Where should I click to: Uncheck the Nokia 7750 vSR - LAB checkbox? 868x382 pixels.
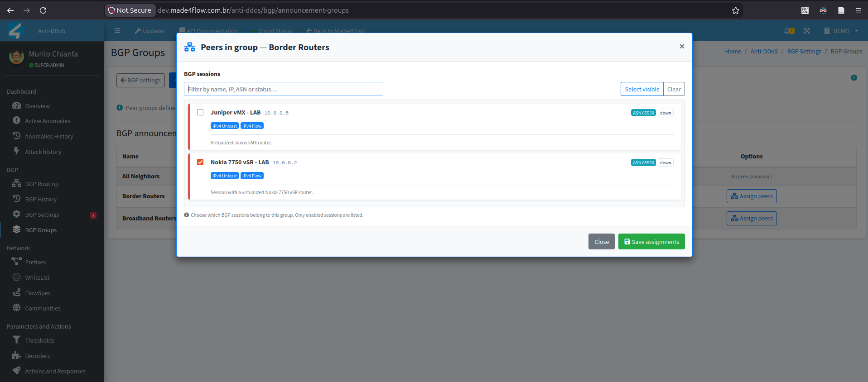(x=200, y=162)
